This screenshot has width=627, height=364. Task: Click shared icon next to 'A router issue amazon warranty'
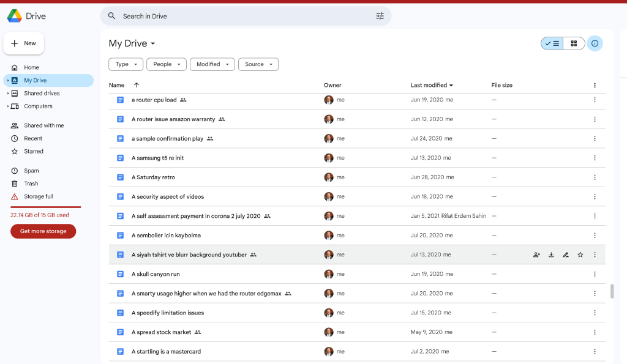pos(222,119)
